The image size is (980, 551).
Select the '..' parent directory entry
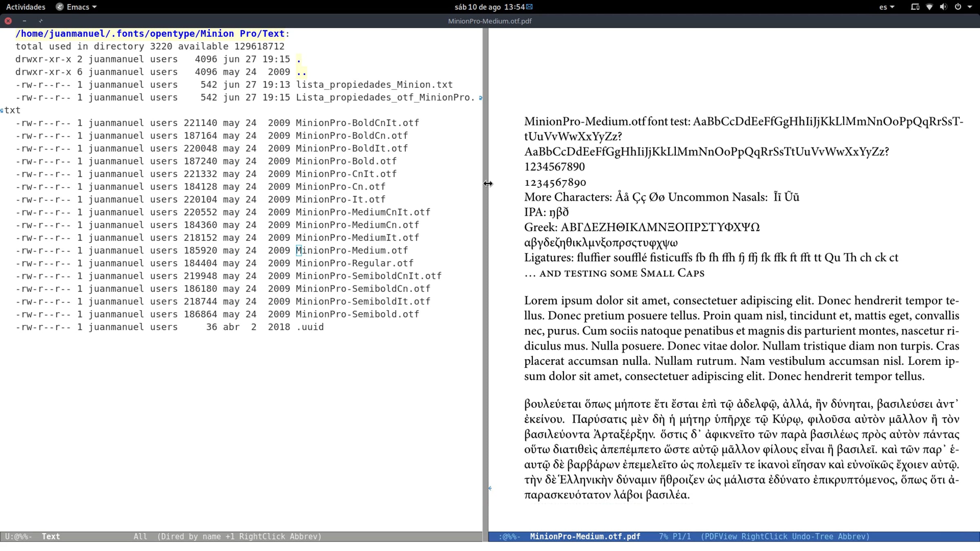point(301,72)
